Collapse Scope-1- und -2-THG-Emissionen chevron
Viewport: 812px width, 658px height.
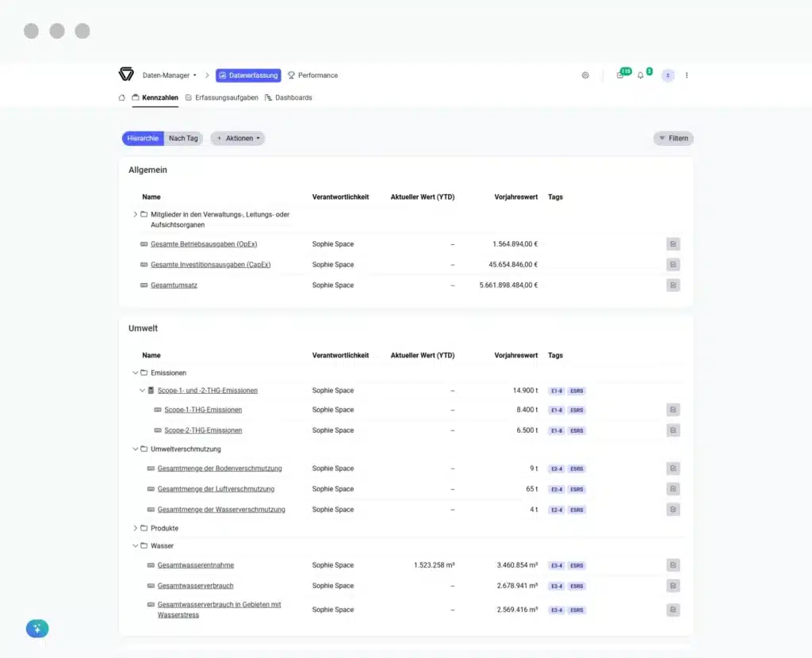(142, 390)
